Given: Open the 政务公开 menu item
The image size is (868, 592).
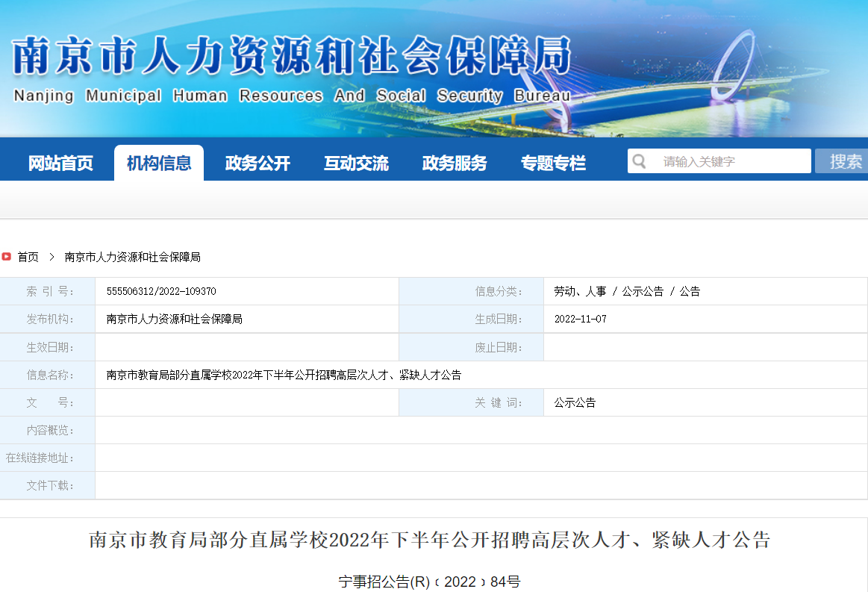Looking at the screenshot, I should click(257, 163).
